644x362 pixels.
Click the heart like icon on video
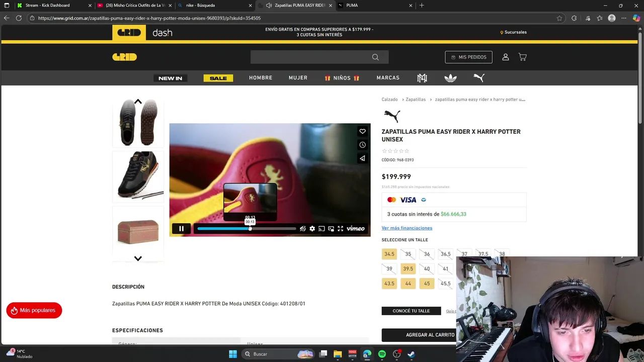tap(362, 131)
